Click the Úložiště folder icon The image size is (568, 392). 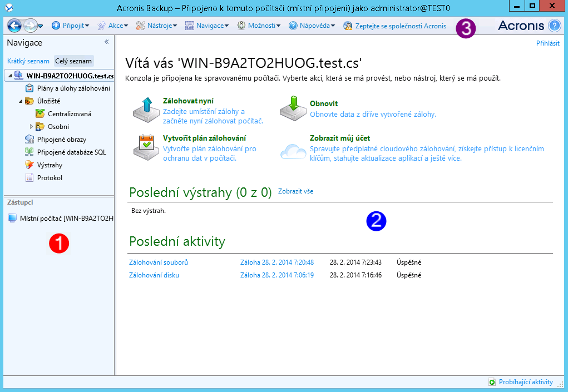(29, 101)
